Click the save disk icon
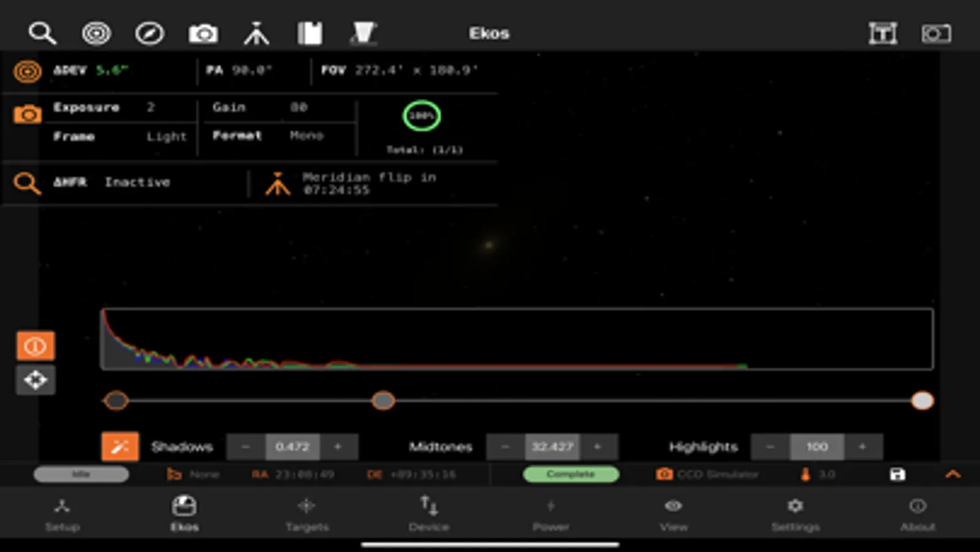980x552 pixels. click(x=897, y=474)
